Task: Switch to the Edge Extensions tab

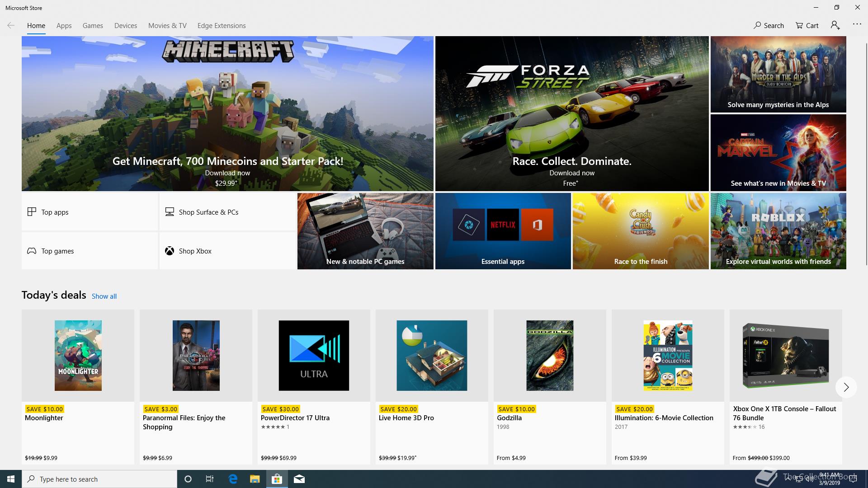Action: (222, 26)
